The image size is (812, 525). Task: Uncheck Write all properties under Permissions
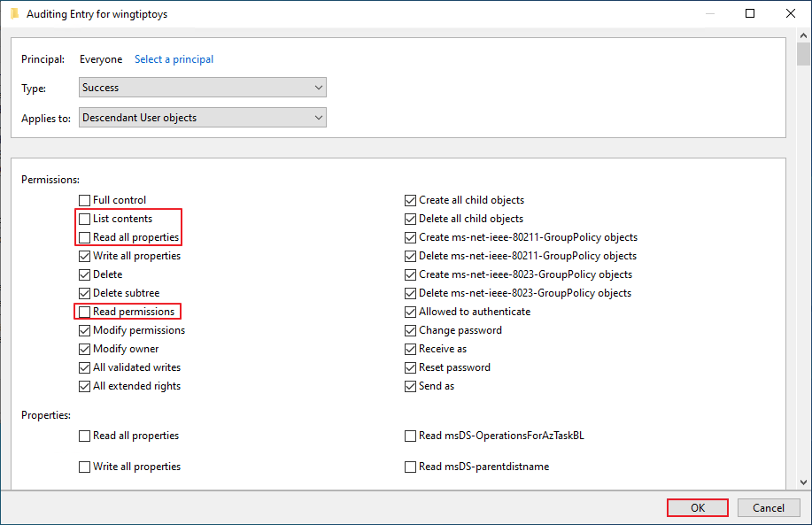[x=84, y=256]
